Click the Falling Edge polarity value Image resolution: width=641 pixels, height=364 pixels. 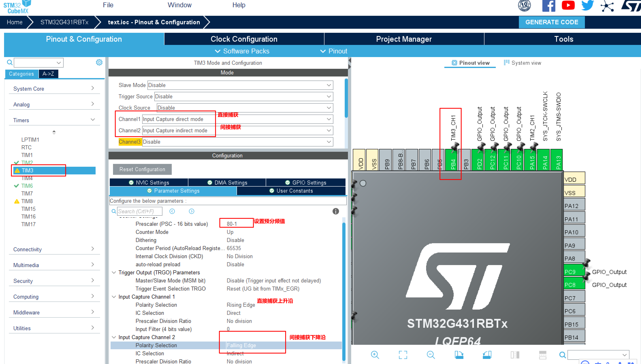(x=241, y=345)
